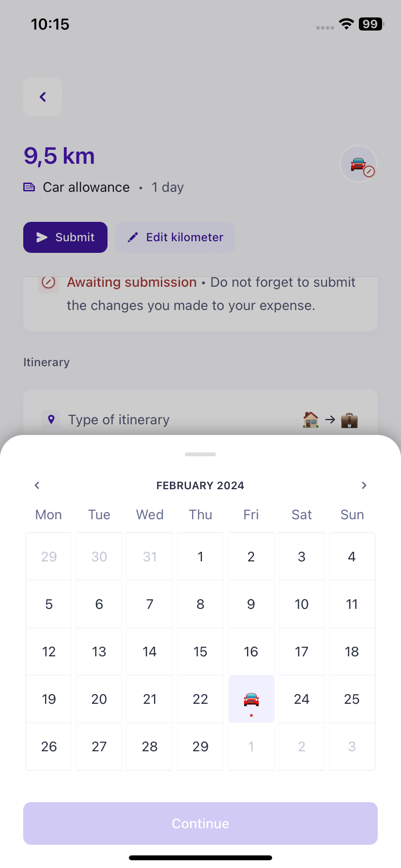
Task: Tap the back chevron button
Action: tap(43, 97)
